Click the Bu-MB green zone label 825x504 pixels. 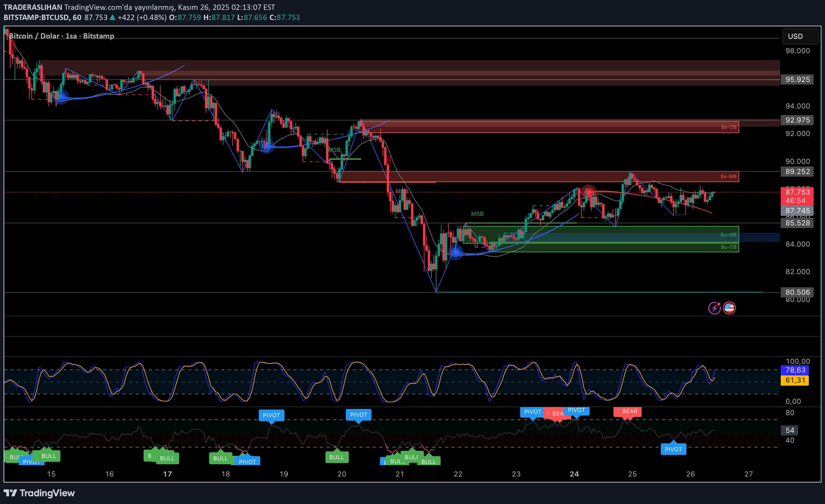(x=728, y=235)
